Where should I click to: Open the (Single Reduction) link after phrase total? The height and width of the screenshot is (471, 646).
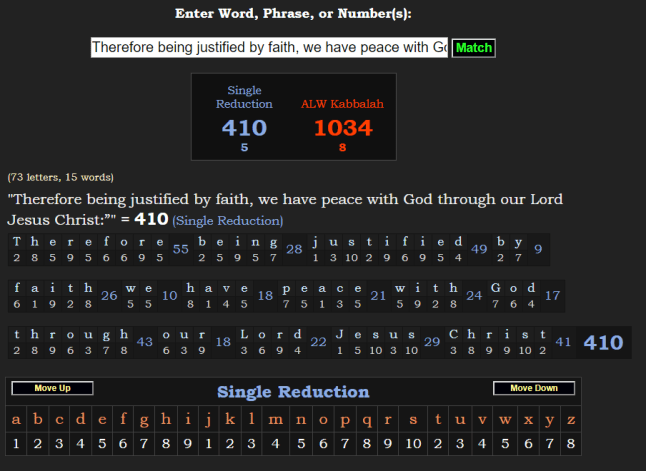click(x=228, y=220)
